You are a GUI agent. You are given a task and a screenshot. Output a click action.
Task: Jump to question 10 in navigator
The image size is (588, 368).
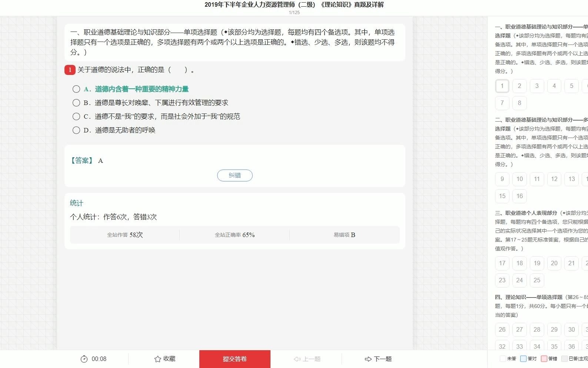pyautogui.click(x=519, y=179)
